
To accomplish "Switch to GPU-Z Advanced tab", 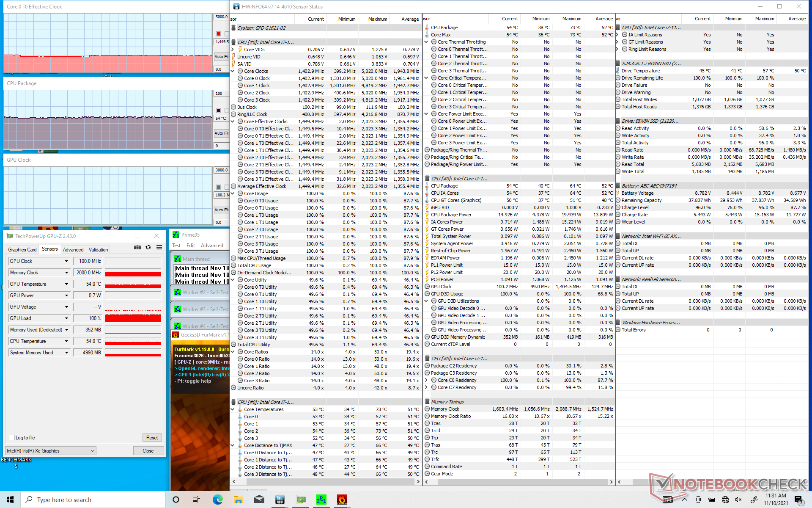I will coord(73,250).
